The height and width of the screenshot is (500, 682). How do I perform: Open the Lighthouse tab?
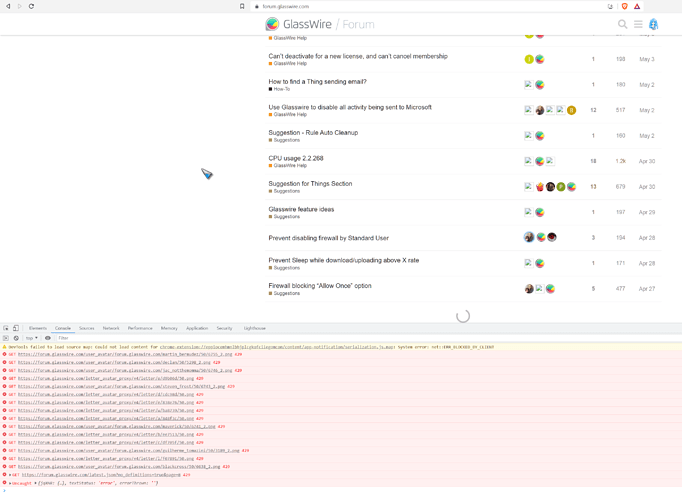(254, 328)
